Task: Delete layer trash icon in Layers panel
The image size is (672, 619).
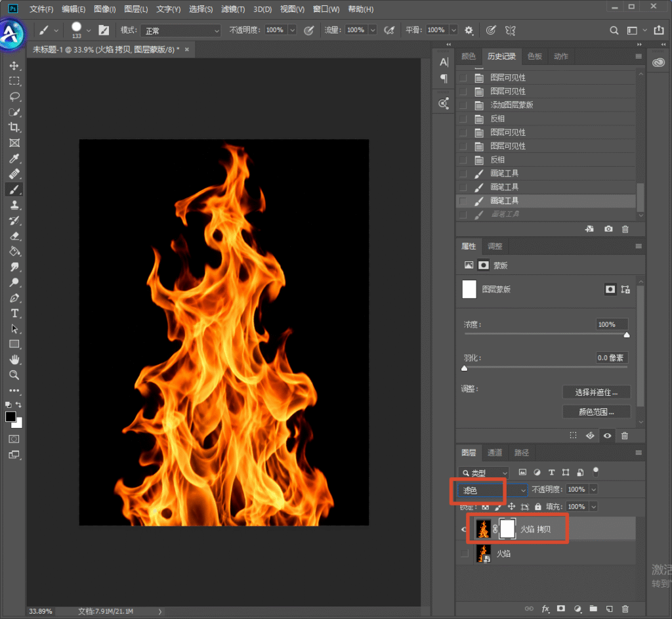Action: 625,608
